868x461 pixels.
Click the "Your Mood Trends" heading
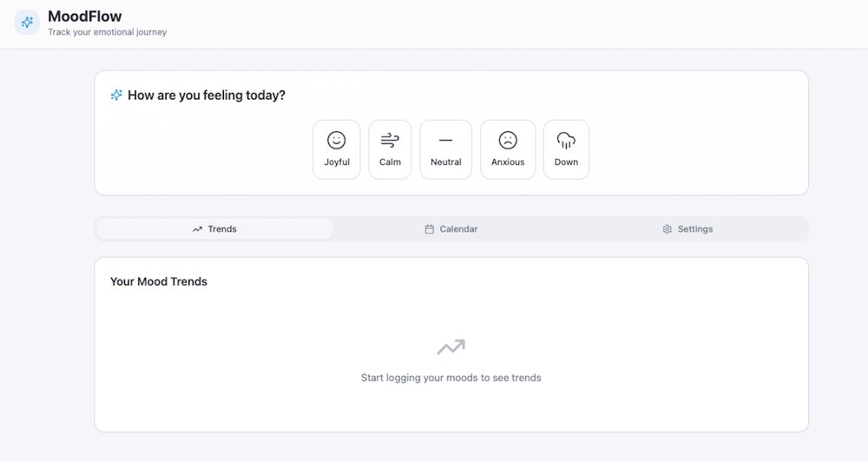coord(159,281)
